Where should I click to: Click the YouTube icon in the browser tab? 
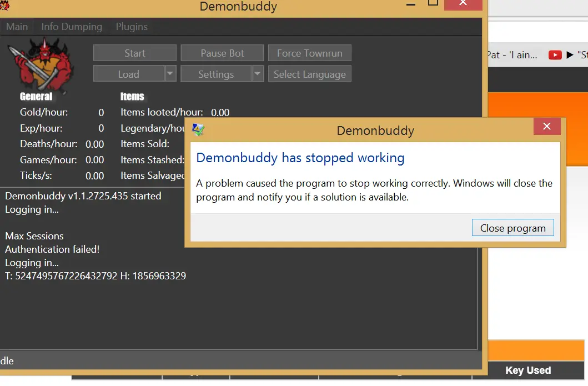coord(554,55)
